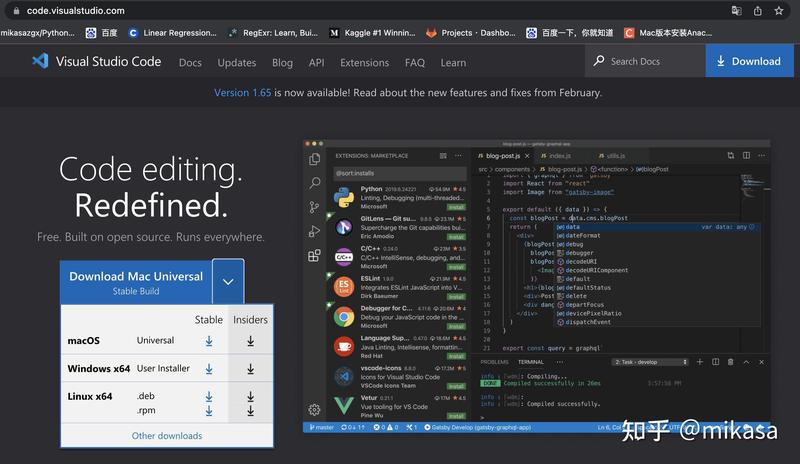Screen dimensions: 800x464
Task: Click the code.visualstudio.com address bar URL
Action: coord(76,11)
